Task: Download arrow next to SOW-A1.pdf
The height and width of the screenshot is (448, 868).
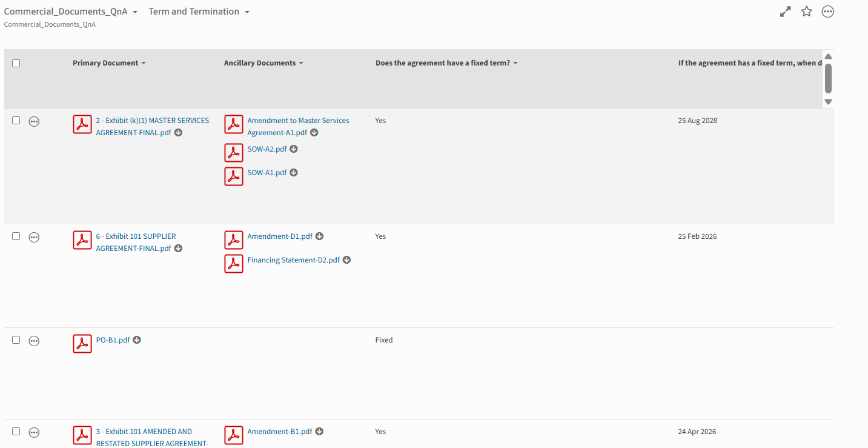Action: (x=294, y=172)
